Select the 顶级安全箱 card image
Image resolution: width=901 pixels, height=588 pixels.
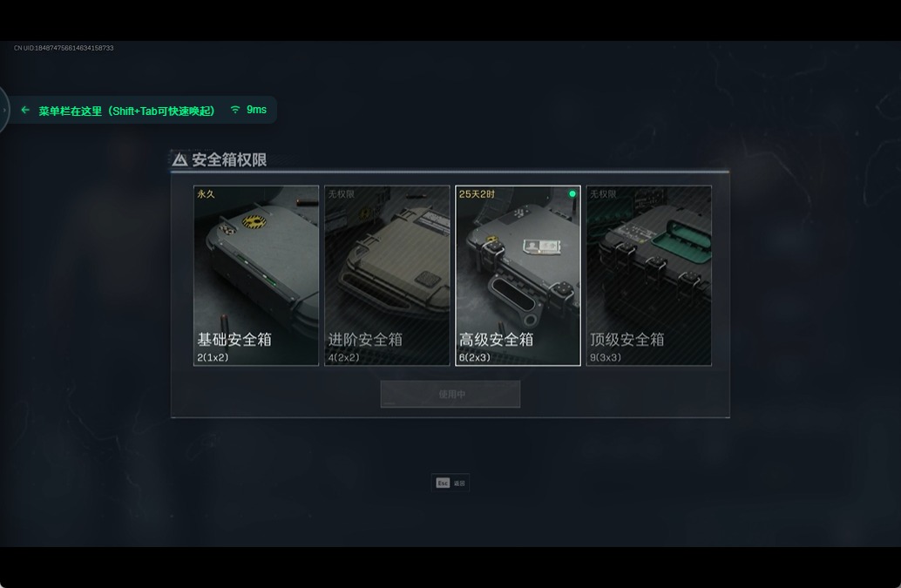[649, 275]
